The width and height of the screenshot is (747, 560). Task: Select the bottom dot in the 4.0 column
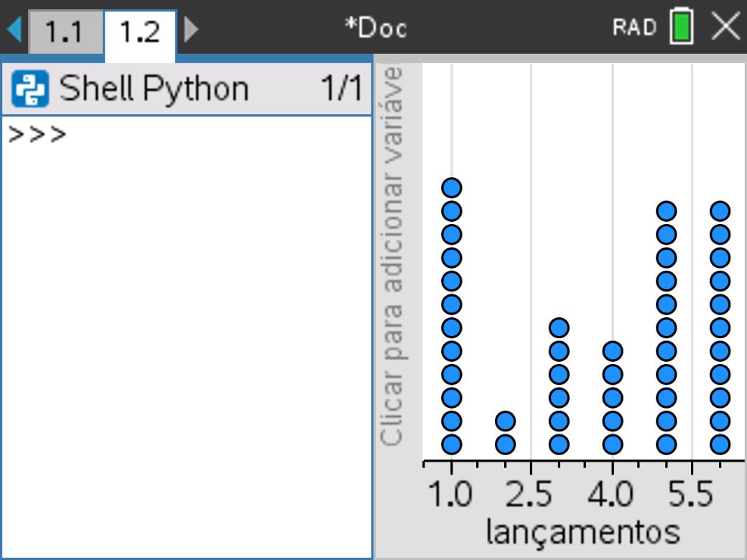coord(613,444)
